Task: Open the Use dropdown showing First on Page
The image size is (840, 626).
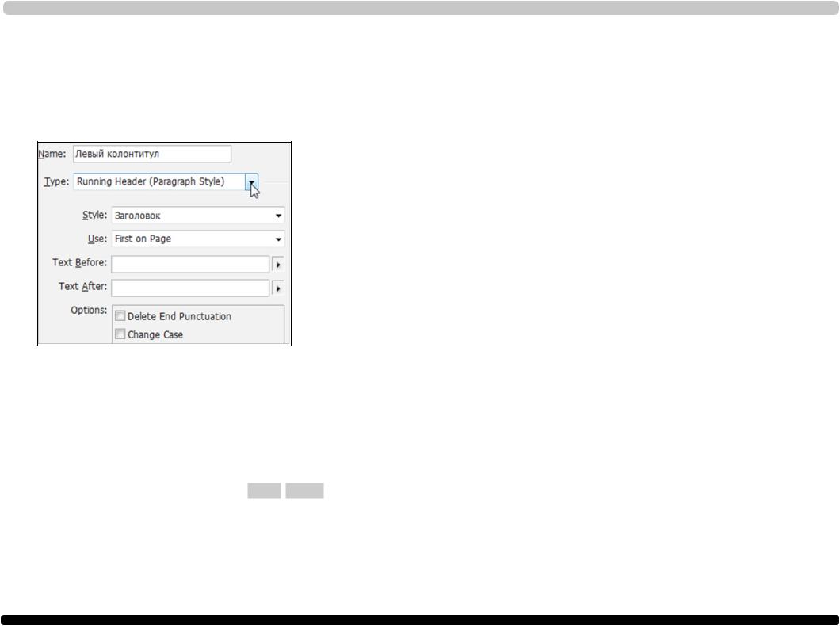Action: click(198, 239)
